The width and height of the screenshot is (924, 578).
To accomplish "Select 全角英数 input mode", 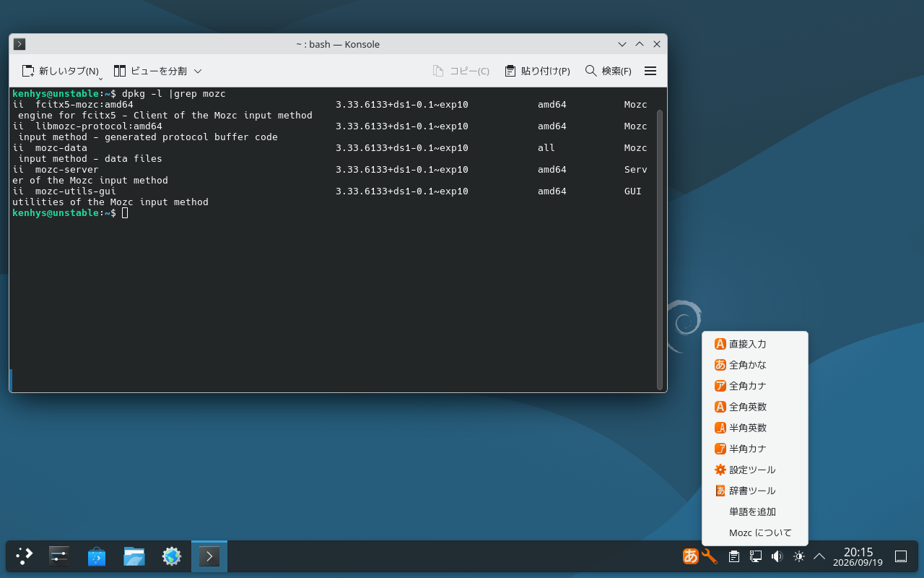I will [754, 407].
